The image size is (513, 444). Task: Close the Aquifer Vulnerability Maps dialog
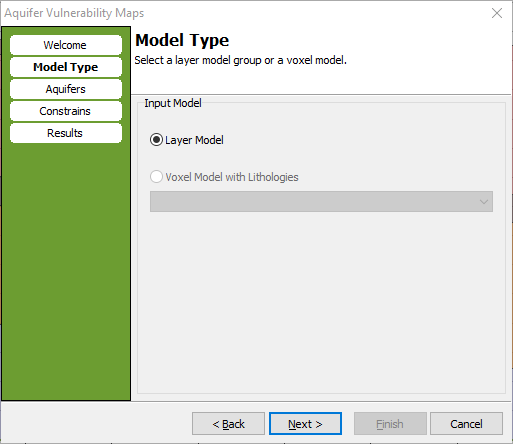tap(497, 13)
